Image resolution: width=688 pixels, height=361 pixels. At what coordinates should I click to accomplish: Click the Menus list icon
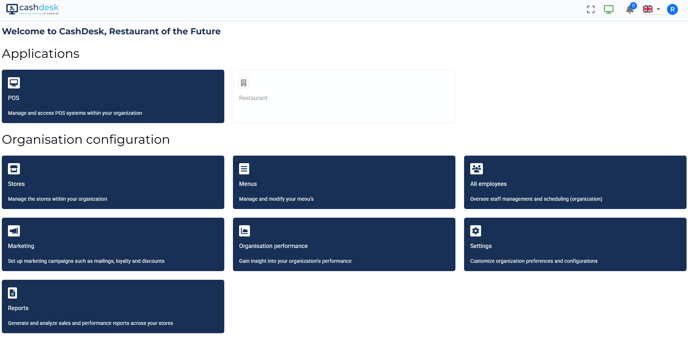pyautogui.click(x=244, y=169)
